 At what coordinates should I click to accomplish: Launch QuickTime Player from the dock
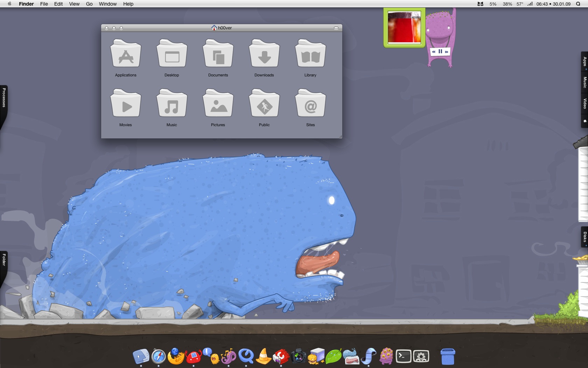tap(246, 356)
